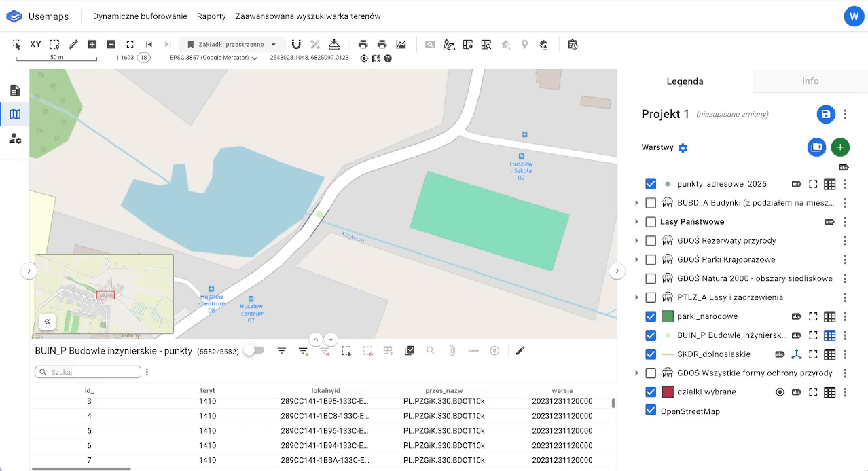Toggle the switch next to BUIN_P table title
Screen dimensions: 868x471
254,350
